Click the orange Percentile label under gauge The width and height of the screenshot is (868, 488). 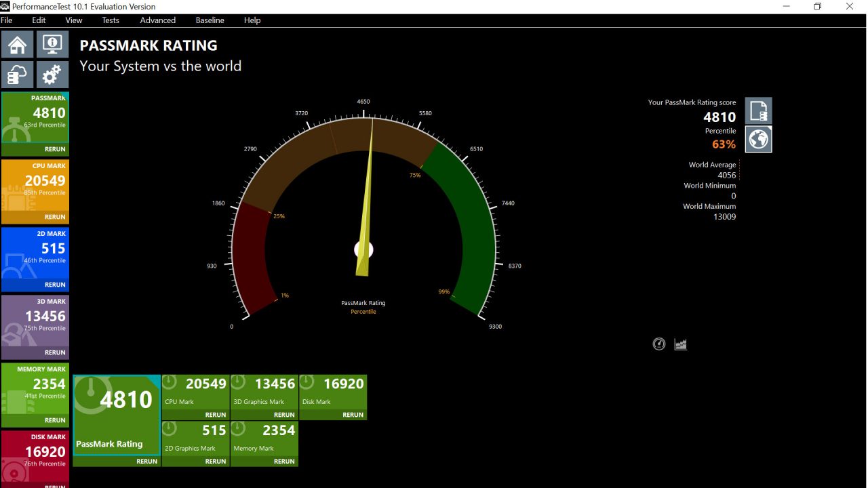point(363,312)
